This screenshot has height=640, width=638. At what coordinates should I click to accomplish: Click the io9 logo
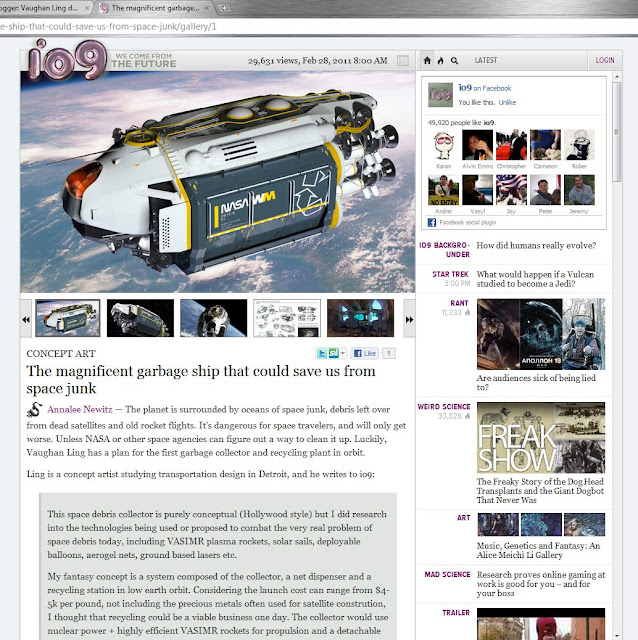(x=67, y=59)
